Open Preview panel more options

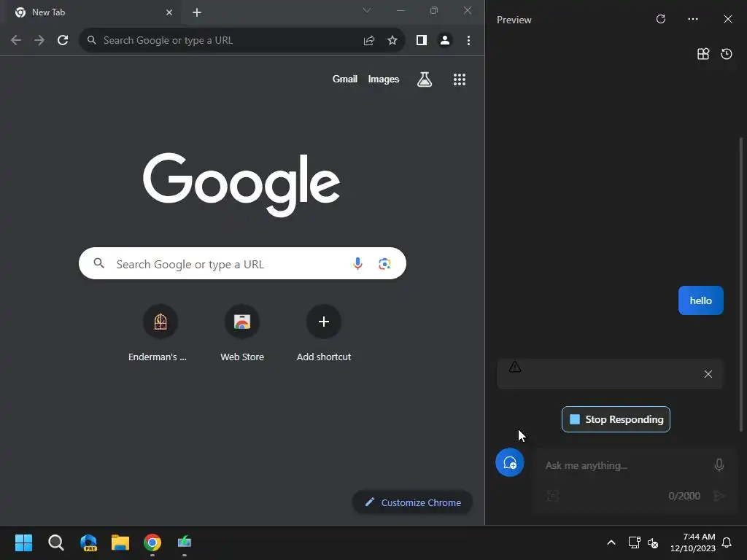(693, 19)
